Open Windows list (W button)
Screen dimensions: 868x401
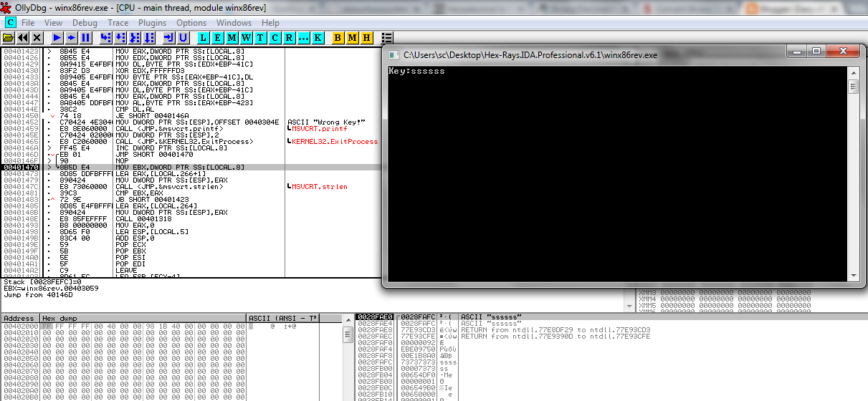247,37
